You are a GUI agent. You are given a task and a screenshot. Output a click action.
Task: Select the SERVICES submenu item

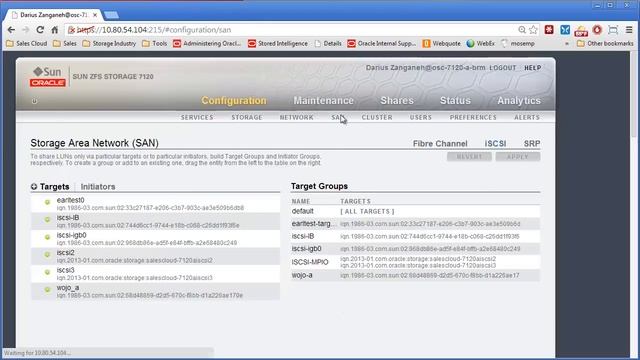point(197,117)
